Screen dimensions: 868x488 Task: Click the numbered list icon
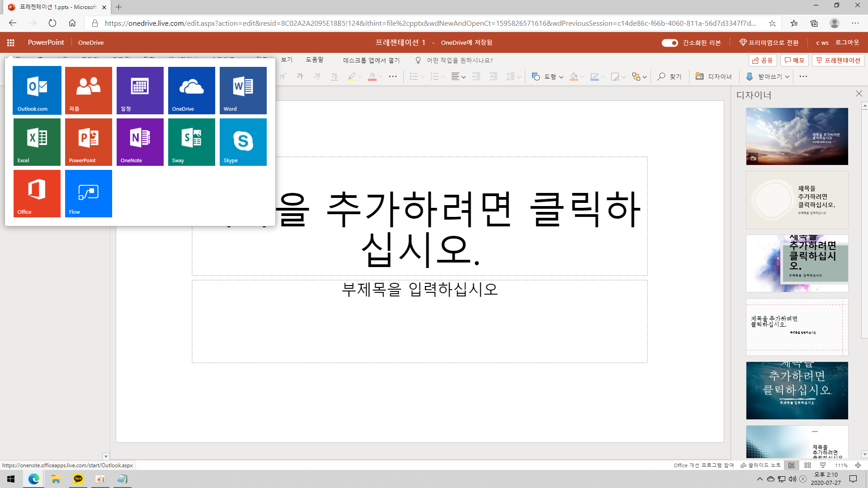[434, 77]
